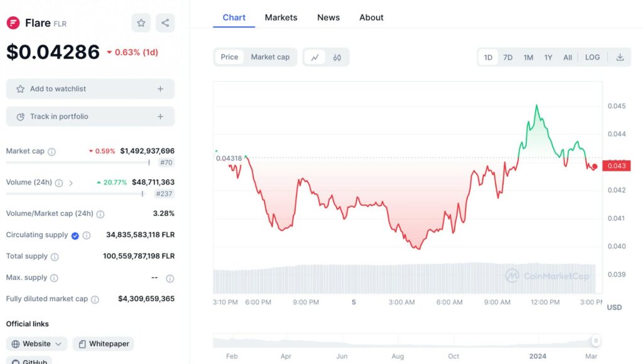Open Volume/Market cap info icon

point(100,214)
